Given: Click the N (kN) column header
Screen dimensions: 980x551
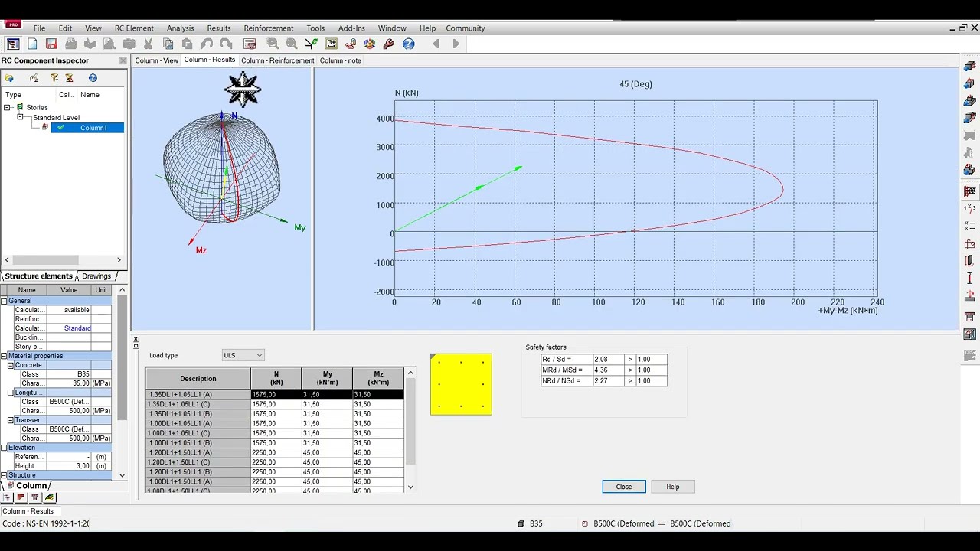Looking at the screenshot, I should coord(276,379).
